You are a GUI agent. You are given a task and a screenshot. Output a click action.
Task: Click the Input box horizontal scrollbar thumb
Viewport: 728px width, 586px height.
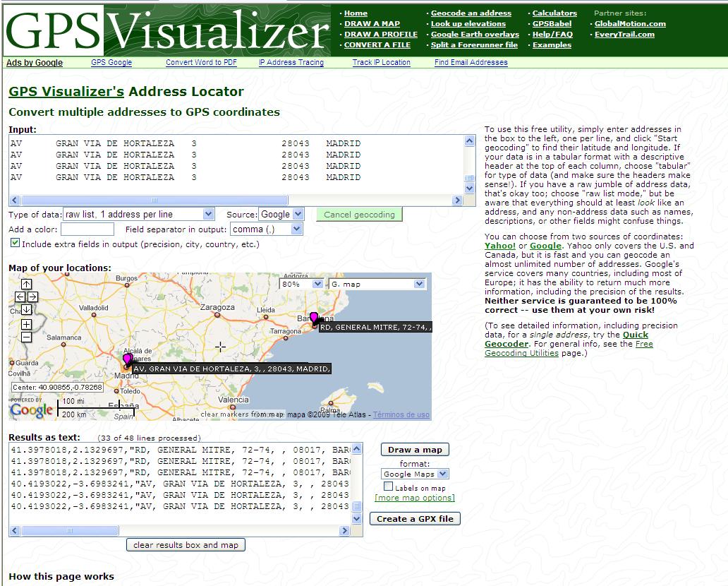click(154, 201)
